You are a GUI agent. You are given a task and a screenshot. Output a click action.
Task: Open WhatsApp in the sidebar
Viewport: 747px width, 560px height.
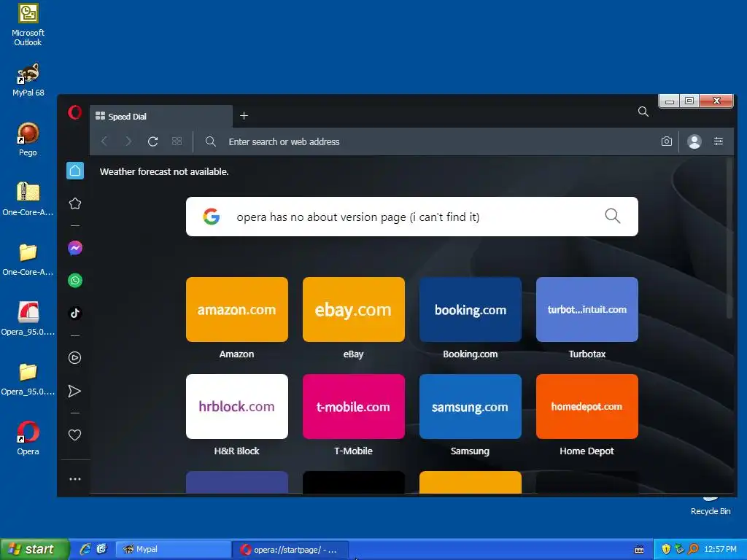click(75, 281)
